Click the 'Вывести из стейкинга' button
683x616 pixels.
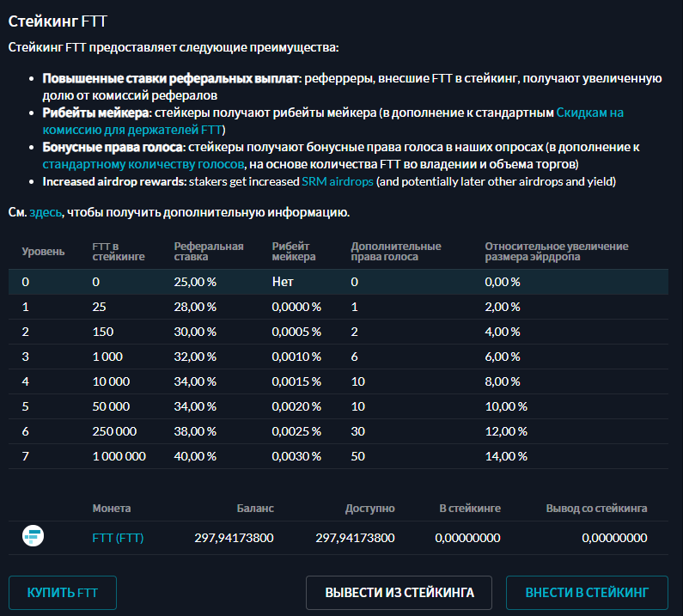(399, 593)
